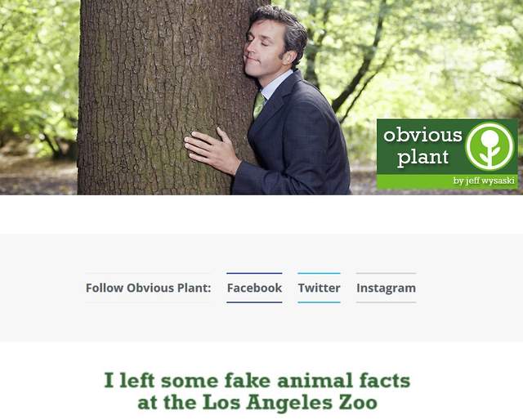
Task: Click 'Los Angeles Zoo' in the headline
Action: (x=289, y=402)
